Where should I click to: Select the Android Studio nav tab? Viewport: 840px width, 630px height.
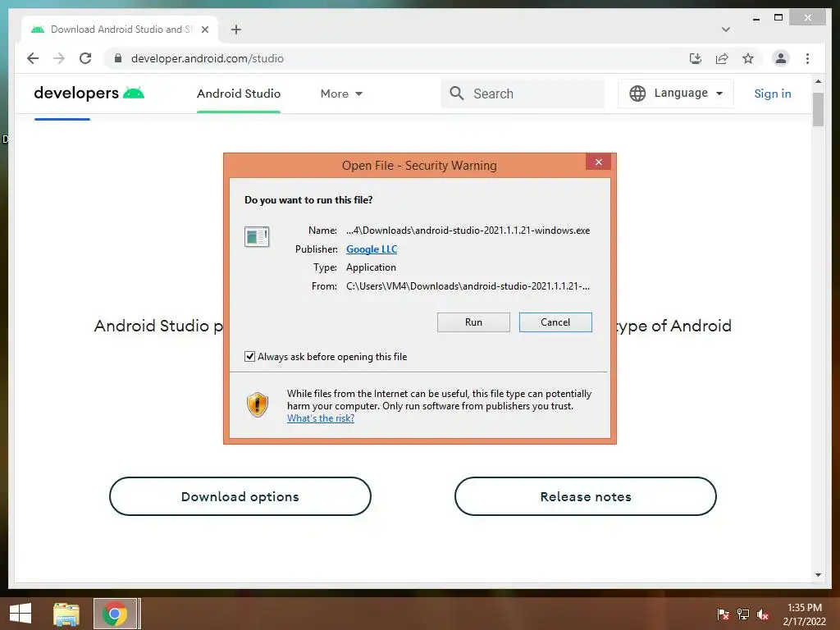239,94
